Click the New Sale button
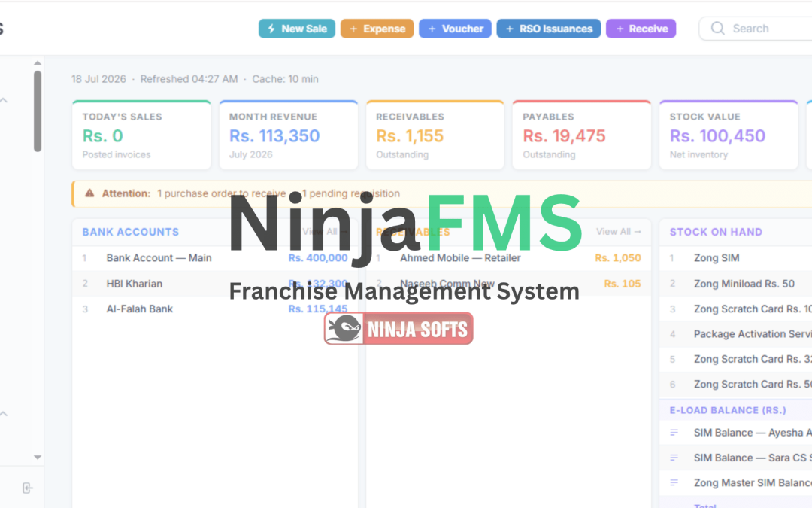The height and width of the screenshot is (508, 812). tap(297, 29)
